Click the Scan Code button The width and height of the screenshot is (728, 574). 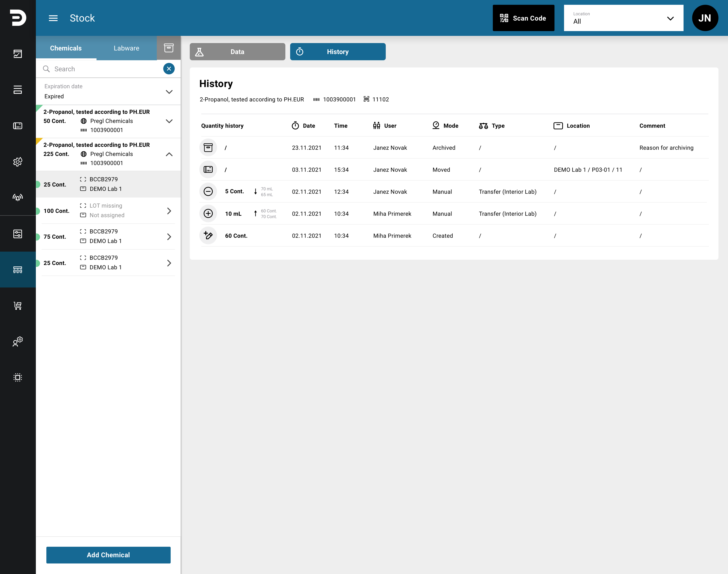click(x=523, y=18)
